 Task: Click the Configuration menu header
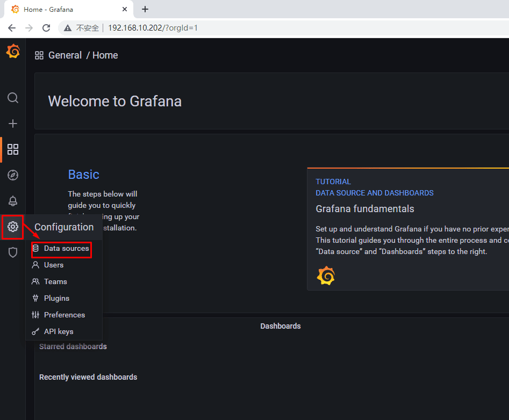pyautogui.click(x=64, y=227)
